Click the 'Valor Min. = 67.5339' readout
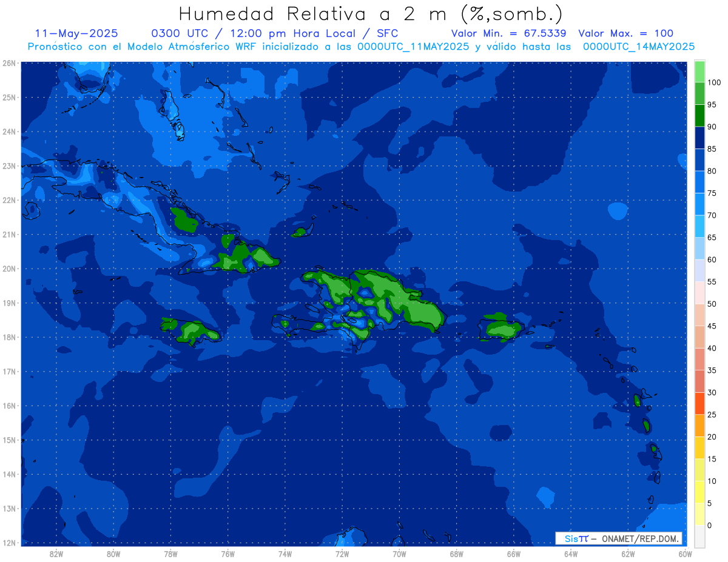Screen dimensions: 728x562 click(x=509, y=33)
